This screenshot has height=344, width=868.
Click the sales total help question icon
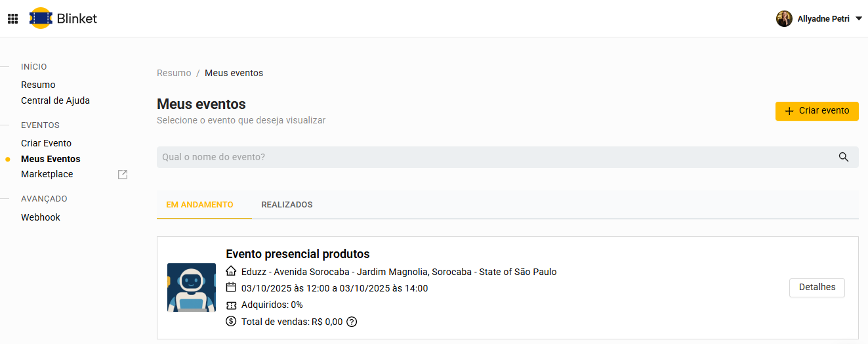pyautogui.click(x=352, y=322)
